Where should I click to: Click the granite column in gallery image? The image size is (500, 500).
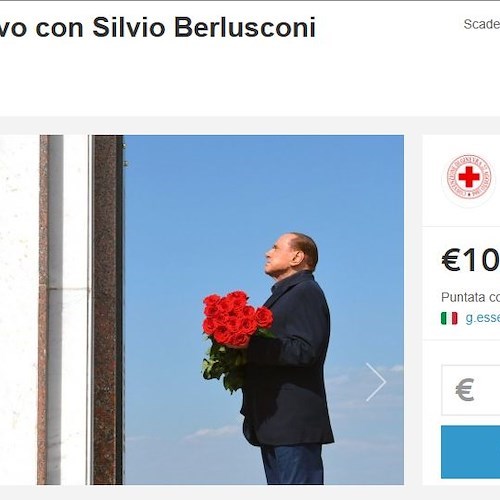107,310
